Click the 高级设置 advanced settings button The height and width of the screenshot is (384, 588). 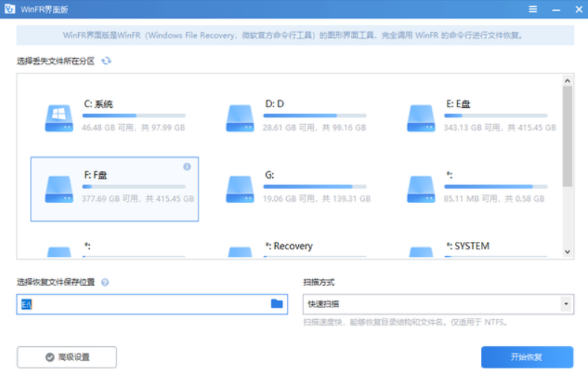tap(67, 357)
